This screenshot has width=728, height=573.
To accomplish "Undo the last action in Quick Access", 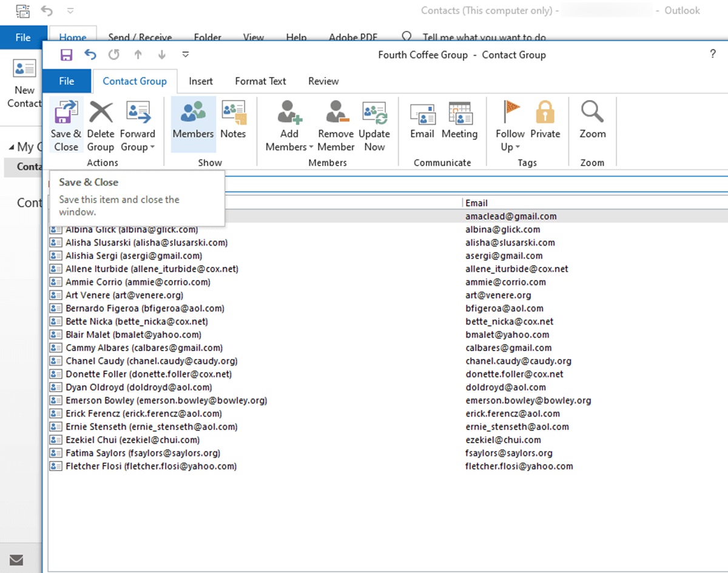I will click(90, 55).
